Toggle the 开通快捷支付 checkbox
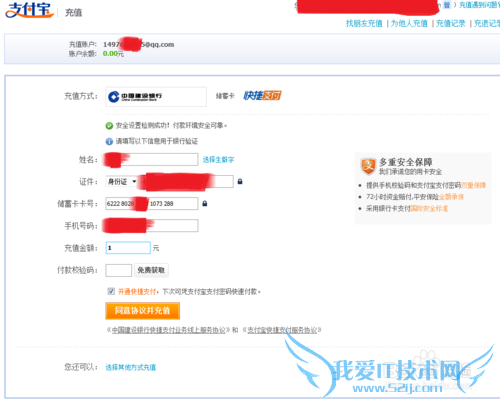Viewport: 500px width, 403px height. click(x=111, y=291)
